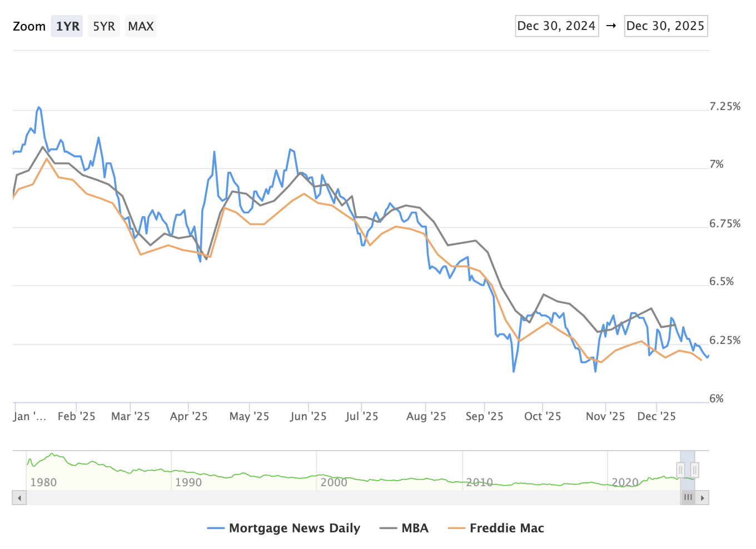The image size is (756, 549).
Task: Grab the navigator left range handle
Action: pyautogui.click(x=680, y=470)
